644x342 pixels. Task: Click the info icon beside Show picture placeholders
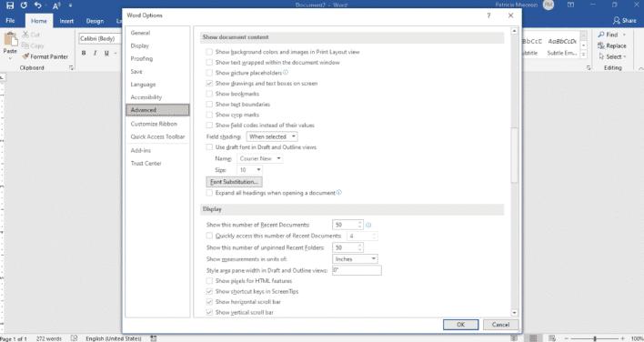[x=286, y=72]
